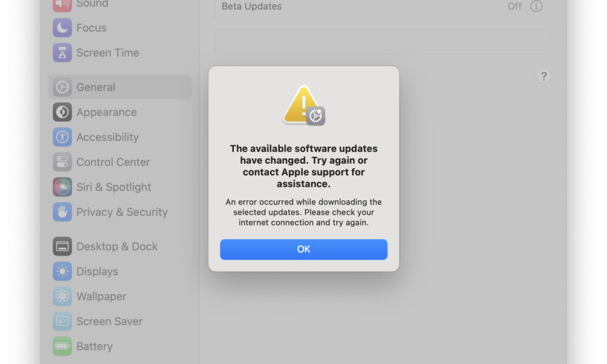Image resolution: width=607 pixels, height=364 pixels.
Task: Open help with the question mark button
Action: 543,76
